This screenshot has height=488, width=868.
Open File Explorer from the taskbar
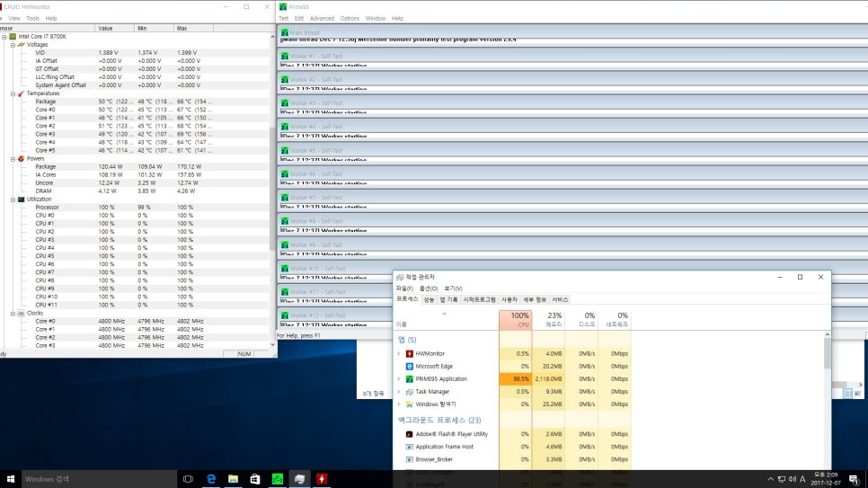[x=233, y=479]
